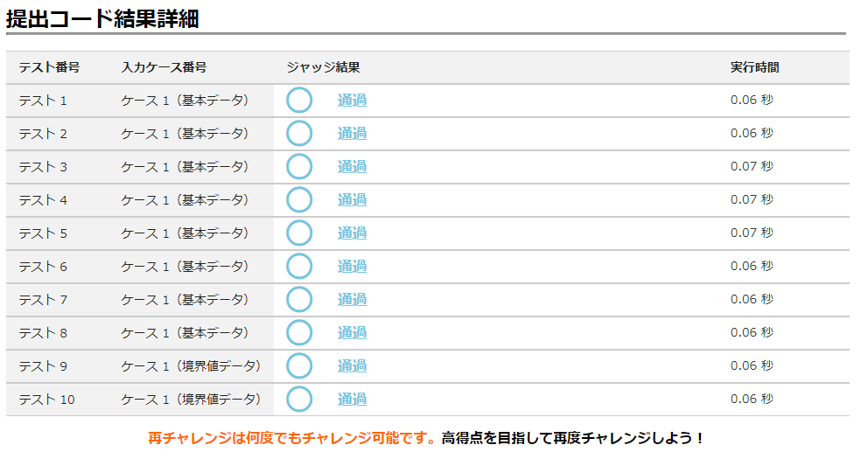Open the 通過 link in テスト 9 row
Viewport: 868px width, 452px height.
coord(352,366)
